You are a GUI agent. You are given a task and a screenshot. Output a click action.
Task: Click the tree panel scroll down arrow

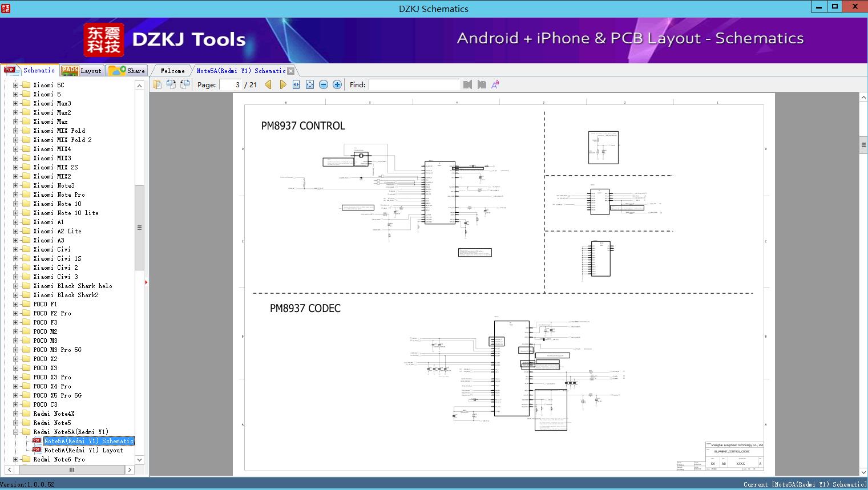point(139,460)
